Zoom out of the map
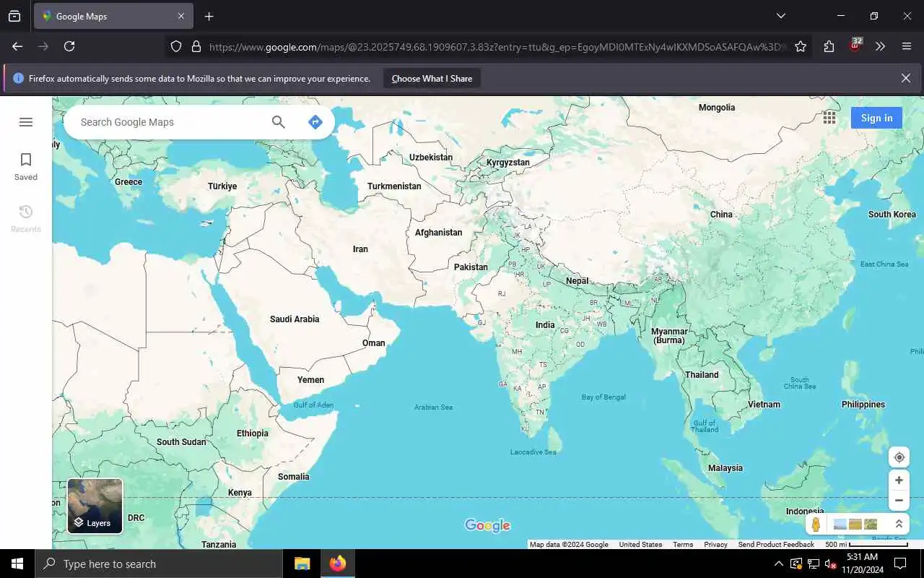 click(899, 500)
